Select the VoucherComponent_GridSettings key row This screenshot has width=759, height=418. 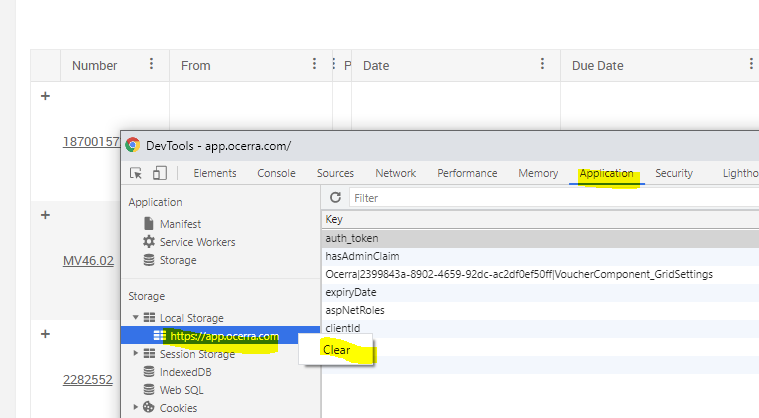pos(540,274)
